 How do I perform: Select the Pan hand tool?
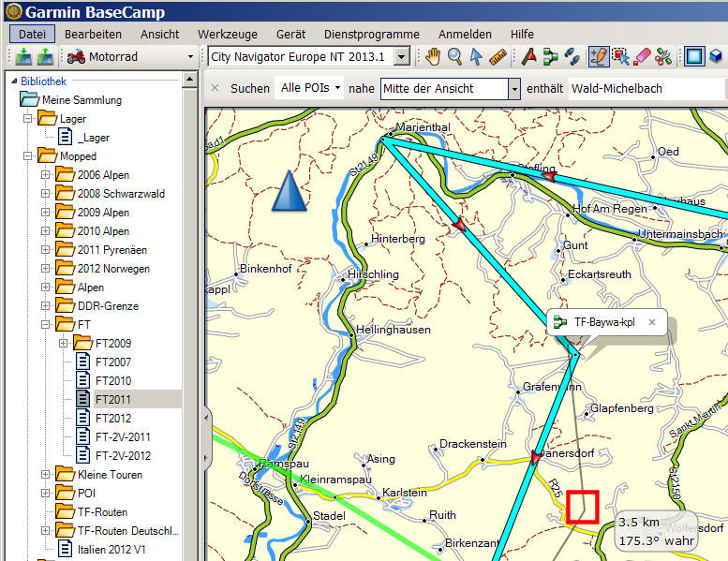[x=433, y=57]
